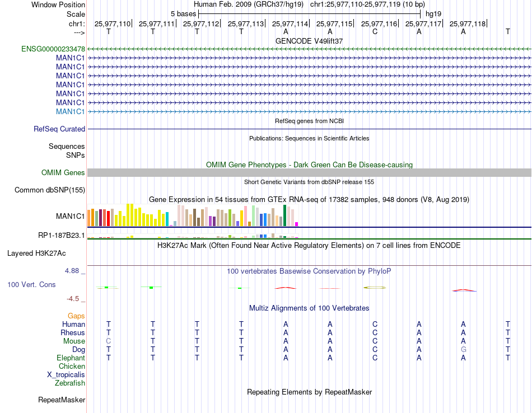The image size is (532, 413).
Task: Click the RefSeq Curated intron line
Action: pos(309,129)
